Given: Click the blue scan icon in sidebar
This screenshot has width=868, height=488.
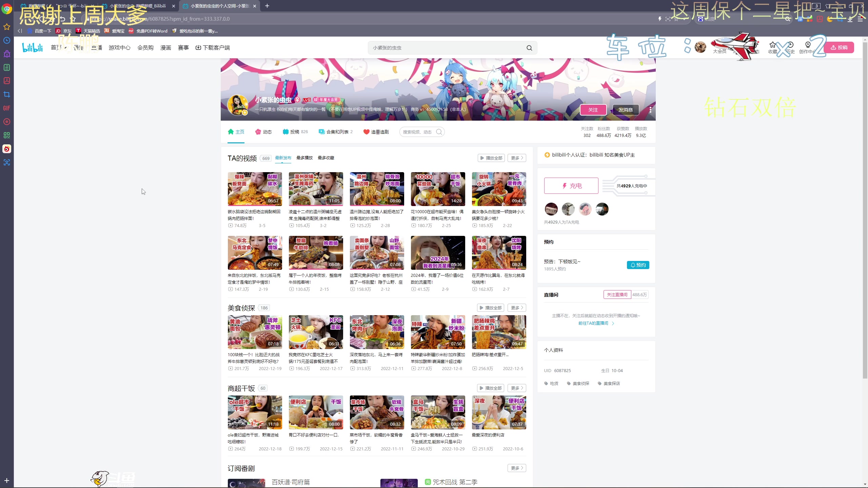Looking at the screenshot, I should [7, 162].
